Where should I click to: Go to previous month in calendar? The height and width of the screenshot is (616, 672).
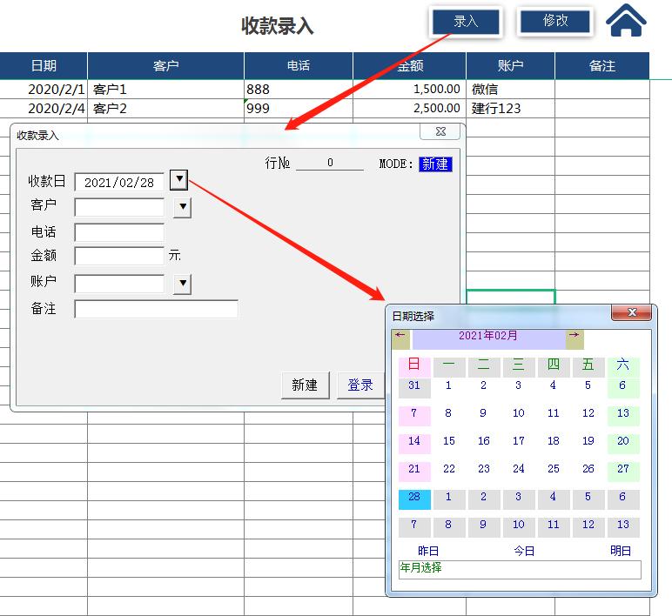pyautogui.click(x=400, y=338)
